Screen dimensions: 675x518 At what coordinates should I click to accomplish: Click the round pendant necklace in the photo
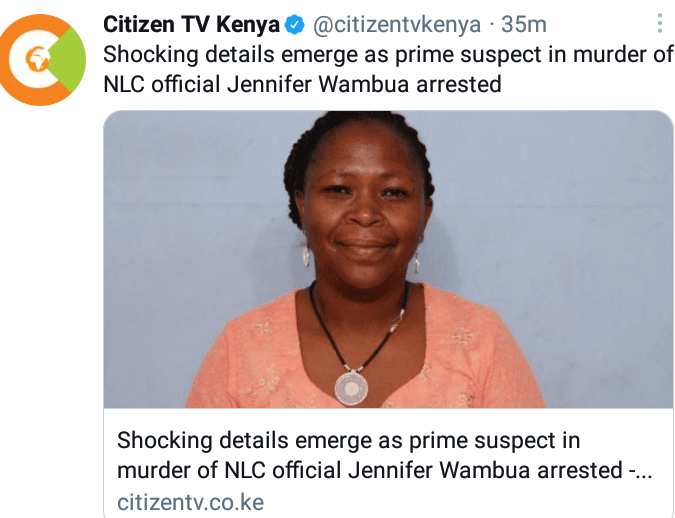[351, 388]
